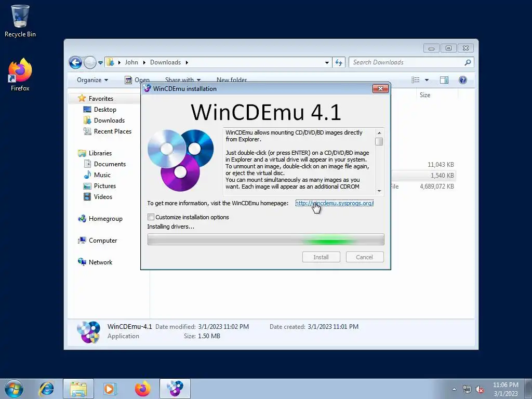Open Downloads in the navigation pane
532x399 pixels.
click(x=109, y=121)
